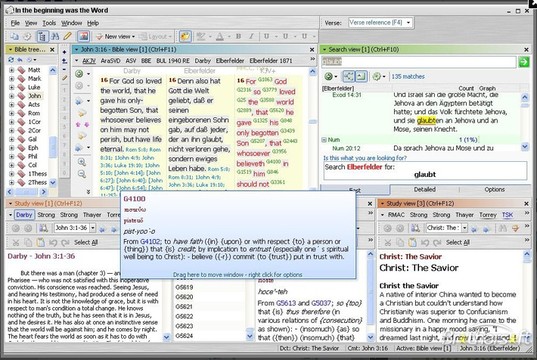Open the Verse reference dropdown
537x360 pixels.
pos(408,23)
